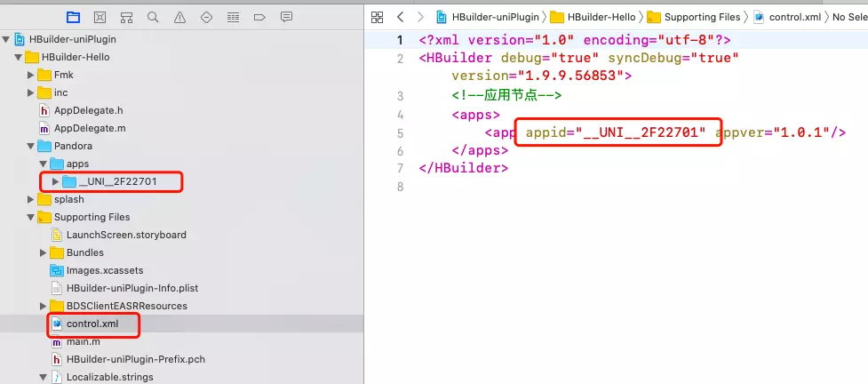868x384 pixels.
Task: Expand the Fmk folder
Action: pyautogui.click(x=30, y=75)
